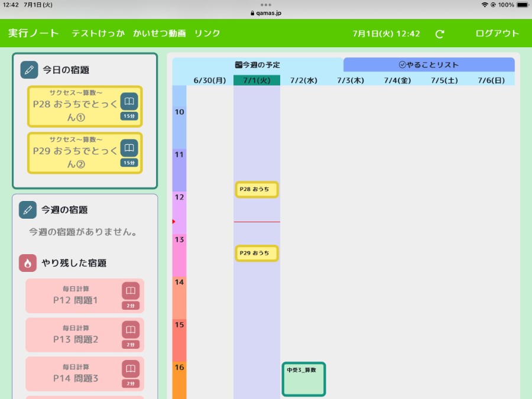The image size is (532, 399).
Task: Tap book icon on P13 問題2 card
Action: pos(131,330)
